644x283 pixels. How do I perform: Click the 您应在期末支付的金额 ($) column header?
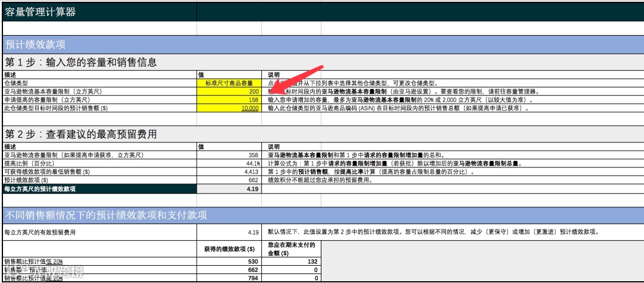291,249
